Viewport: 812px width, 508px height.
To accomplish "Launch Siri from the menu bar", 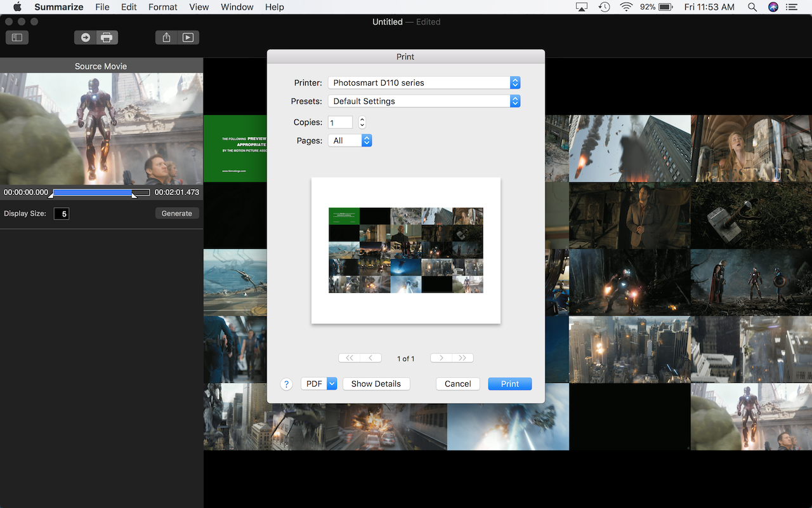I will [x=773, y=7].
